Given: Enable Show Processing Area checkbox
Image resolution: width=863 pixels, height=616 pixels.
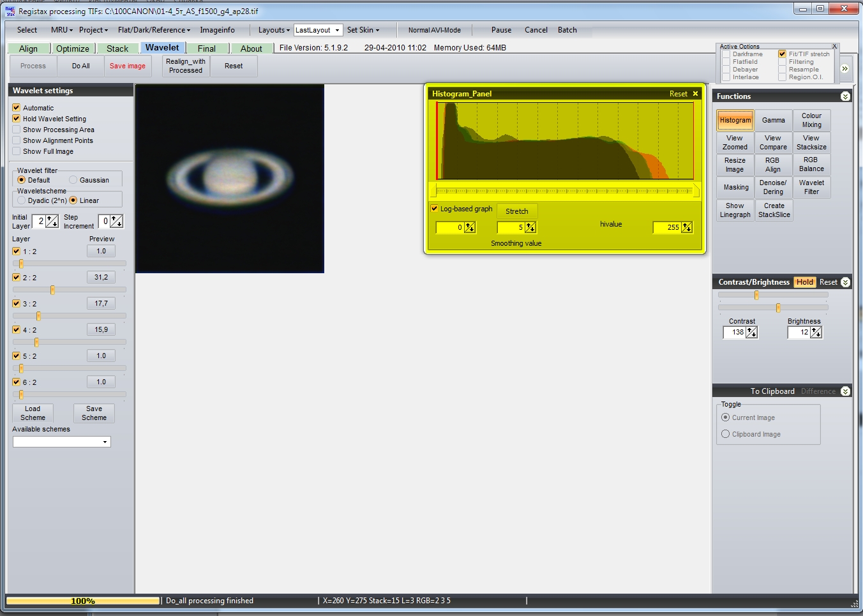Looking at the screenshot, I should pos(17,130).
